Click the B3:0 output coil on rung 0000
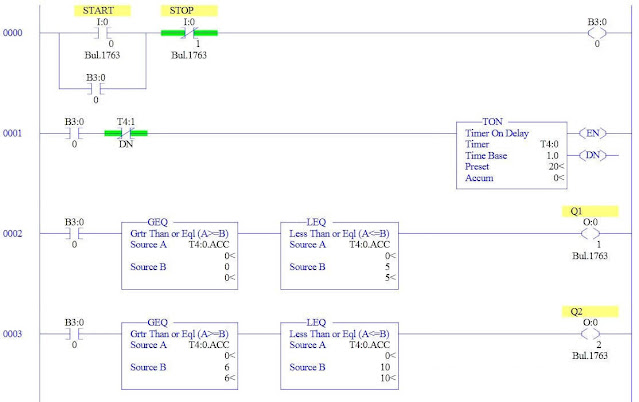 [597, 33]
